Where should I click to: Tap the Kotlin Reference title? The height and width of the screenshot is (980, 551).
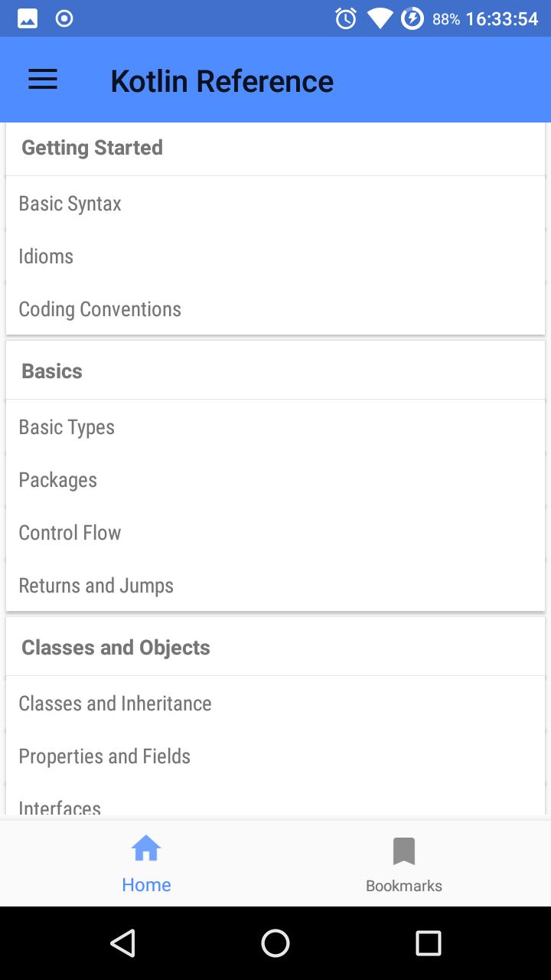pyautogui.click(x=222, y=81)
